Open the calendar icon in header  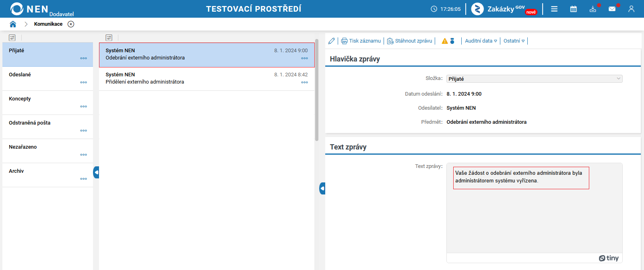pos(574,9)
